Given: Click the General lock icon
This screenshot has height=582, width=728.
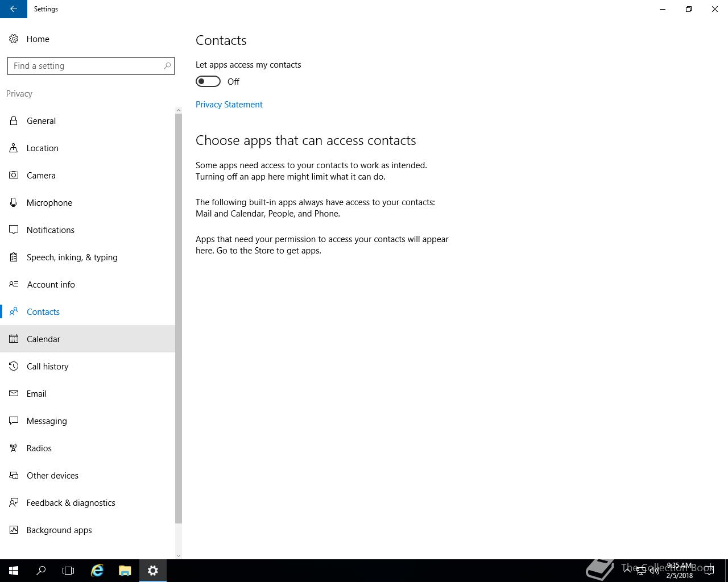Looking at the screenshot, I should pyautogui.click(x=14, y=120).
